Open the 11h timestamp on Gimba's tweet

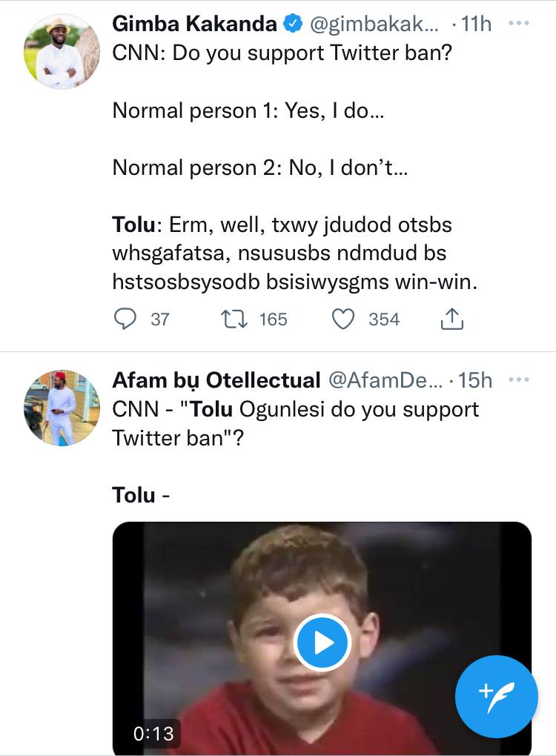tap(476, 24)
